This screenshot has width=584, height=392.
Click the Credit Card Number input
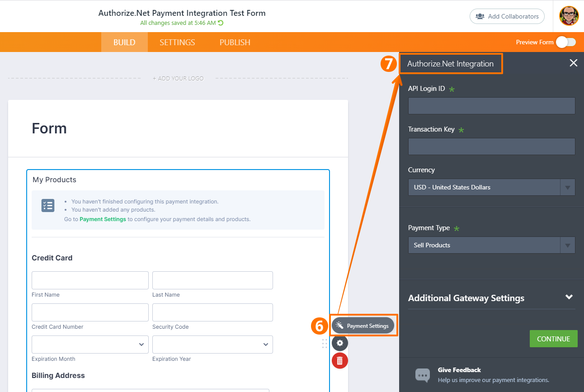pyautogui.click(x=90, y=312)
